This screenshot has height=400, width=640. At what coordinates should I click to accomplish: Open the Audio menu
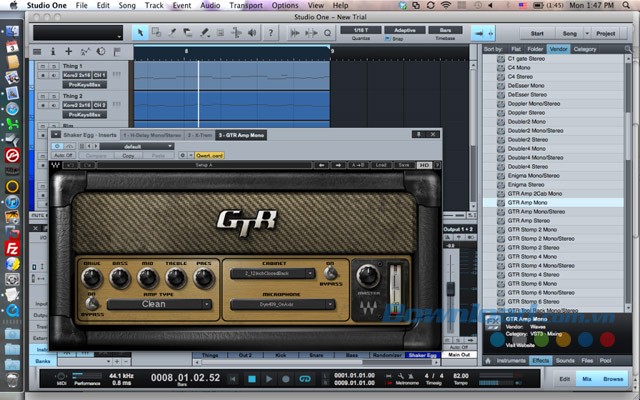pos(210,5)
